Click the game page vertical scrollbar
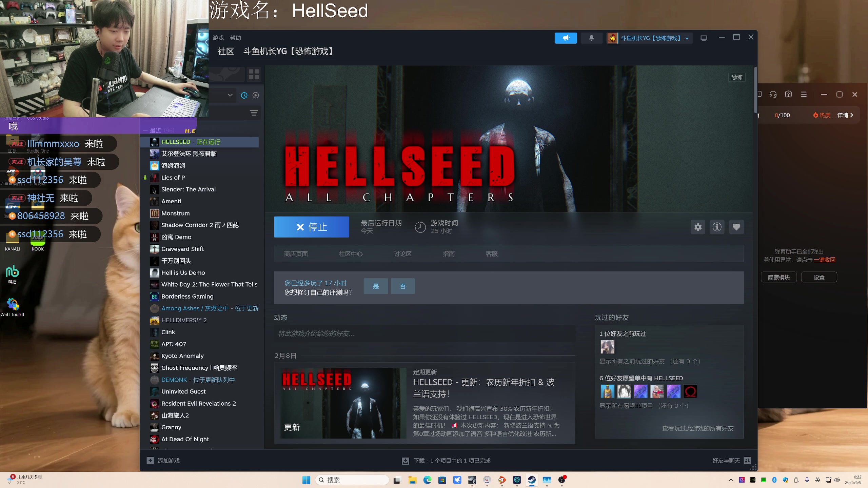The height and width of the screenshot is (488, 868). coord(755,90)
